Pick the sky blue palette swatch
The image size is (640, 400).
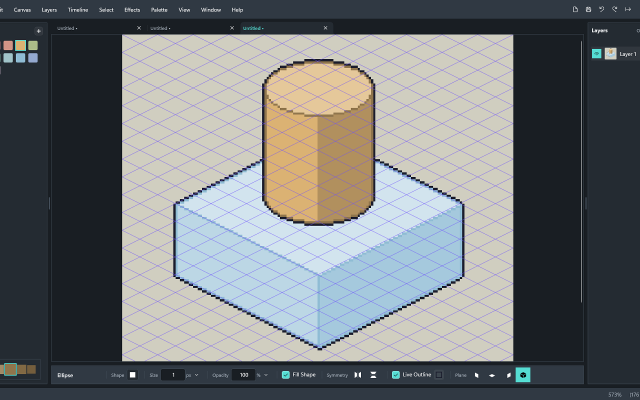[20, 58]
